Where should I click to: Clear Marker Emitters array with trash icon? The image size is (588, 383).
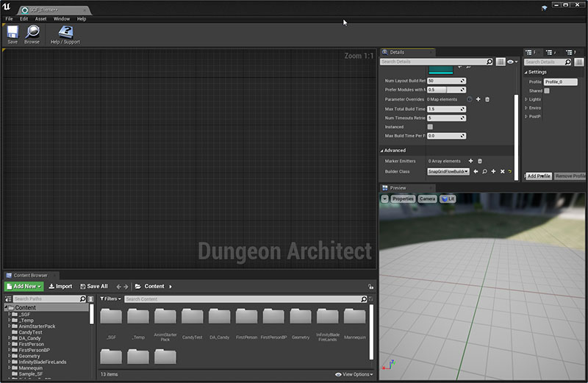(x=480, y=161)
